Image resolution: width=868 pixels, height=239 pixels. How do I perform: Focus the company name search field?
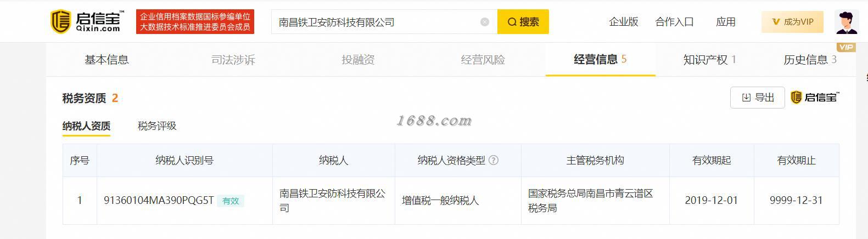376,22
